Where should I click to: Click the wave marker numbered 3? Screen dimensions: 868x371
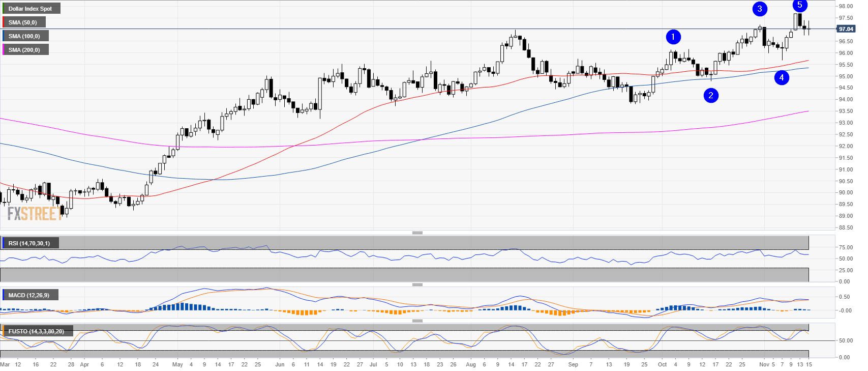tap(760, 9)
